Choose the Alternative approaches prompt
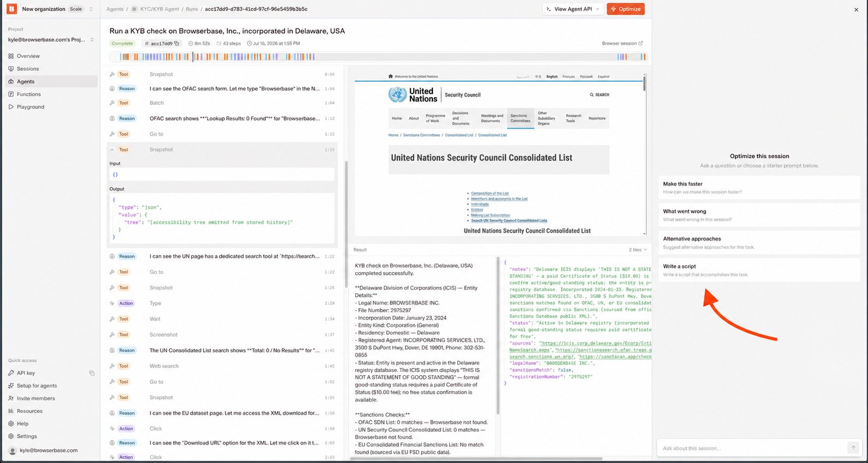This screenshot has height=463, width=868. 759,243
